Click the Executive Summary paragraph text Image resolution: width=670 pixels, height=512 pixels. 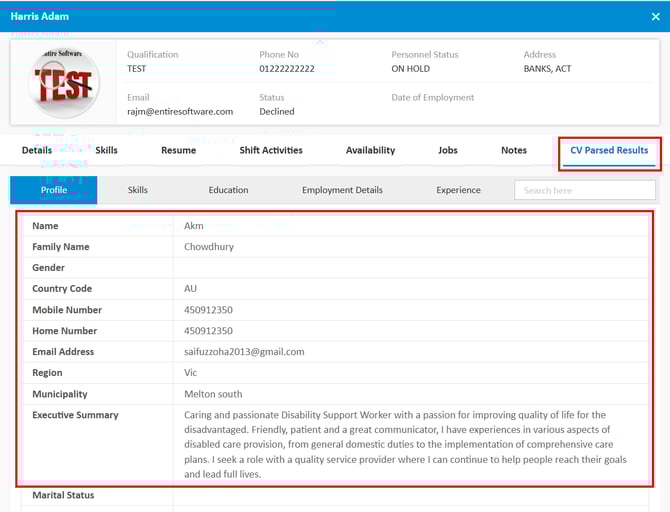coord(405,444)
